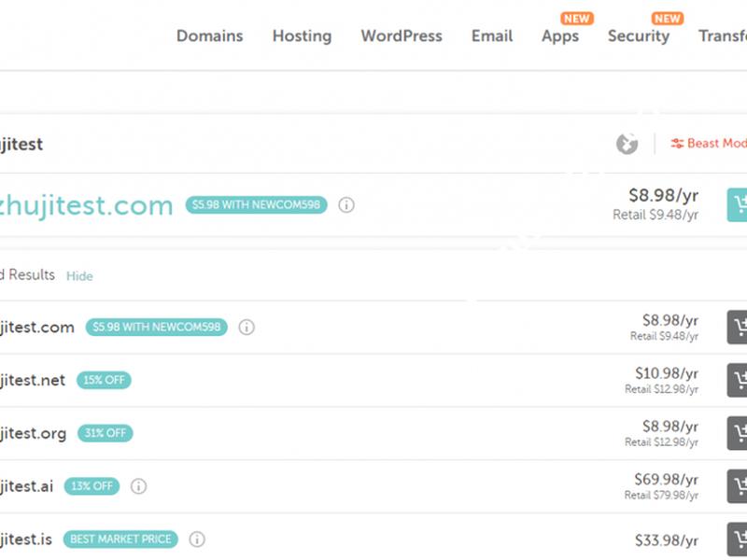Viewport: 747px width, 560px height.
Task: Click the globe icon beside Beast Mode
Action: point(627,144)
